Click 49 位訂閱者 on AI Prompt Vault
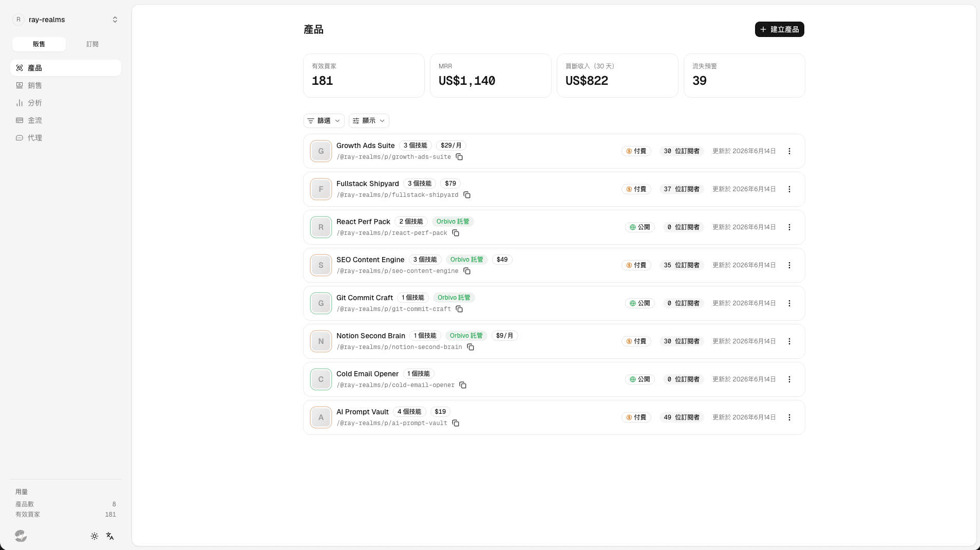This screenshot has width=980, height=550. pyautogui.click(x=682, y=417)
